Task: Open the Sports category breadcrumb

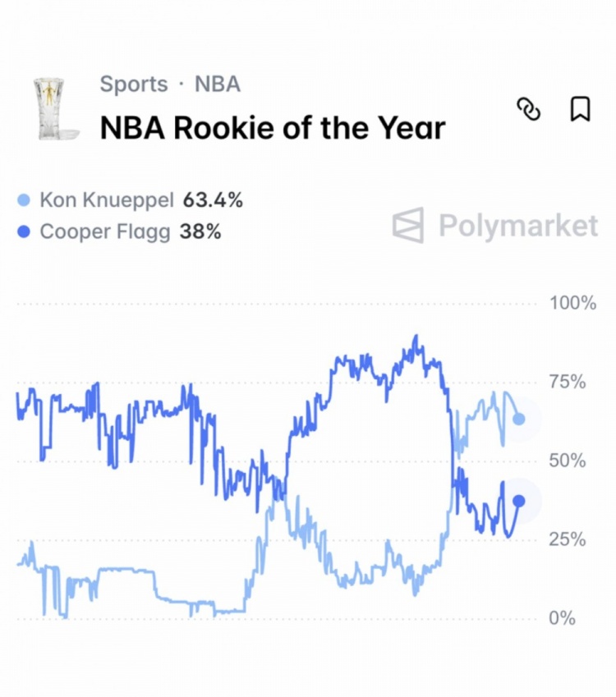Action: (133, 85)
